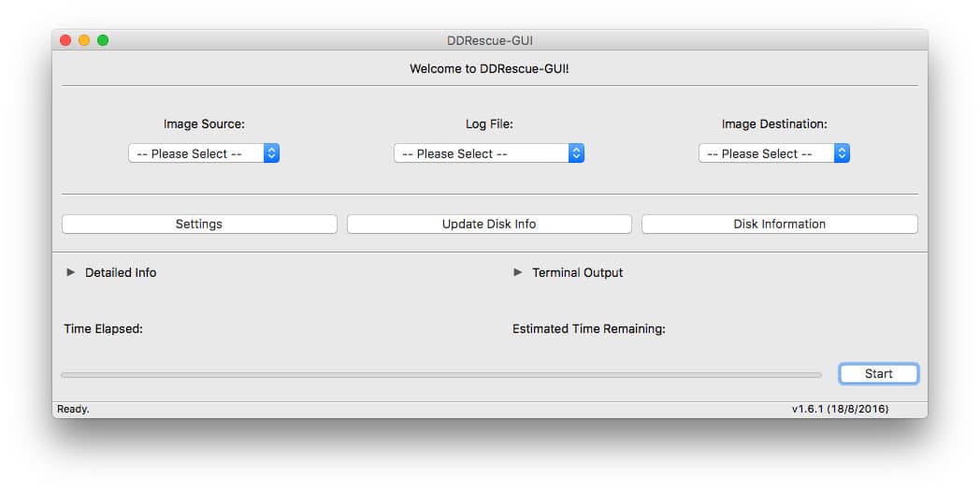Start the recovery with the Start button
Screen dimensions: 980x493
(x=878, y=373)
